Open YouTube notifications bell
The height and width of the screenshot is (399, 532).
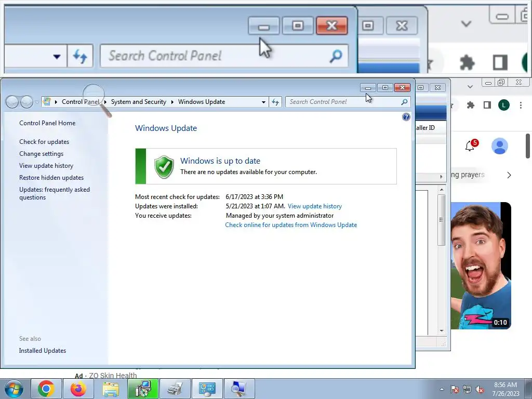[471, 146]
